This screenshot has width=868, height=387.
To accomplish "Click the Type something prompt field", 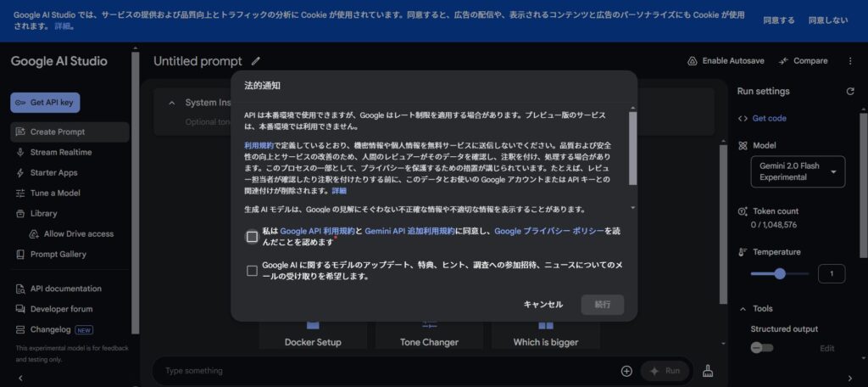I will click(387, 371).
